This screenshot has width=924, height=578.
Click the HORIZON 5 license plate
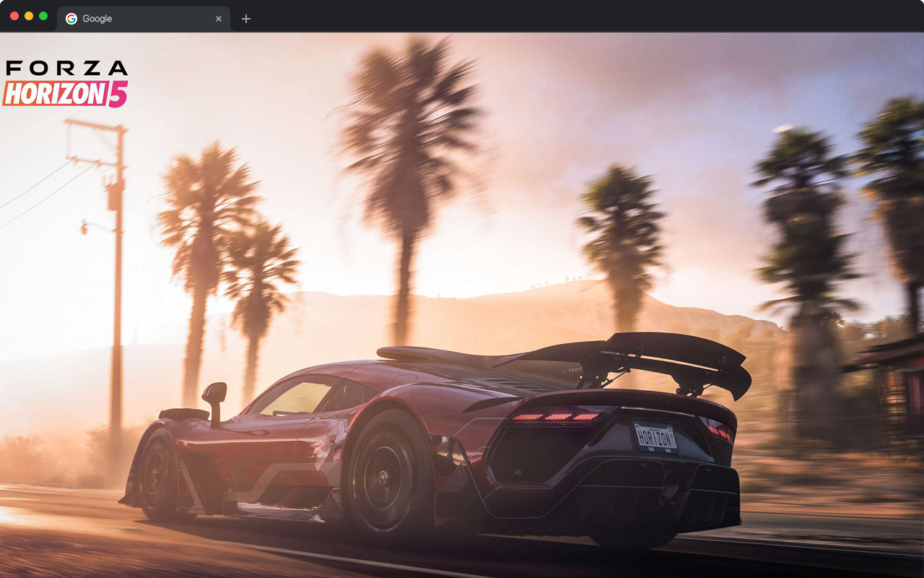coord(655,437)
